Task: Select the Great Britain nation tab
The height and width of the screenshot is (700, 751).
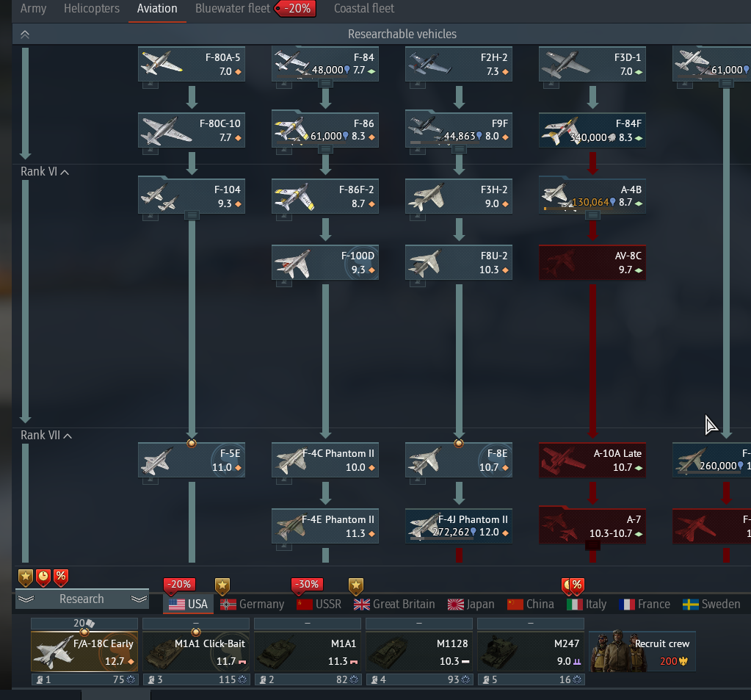Action: [x=394, y=605]
